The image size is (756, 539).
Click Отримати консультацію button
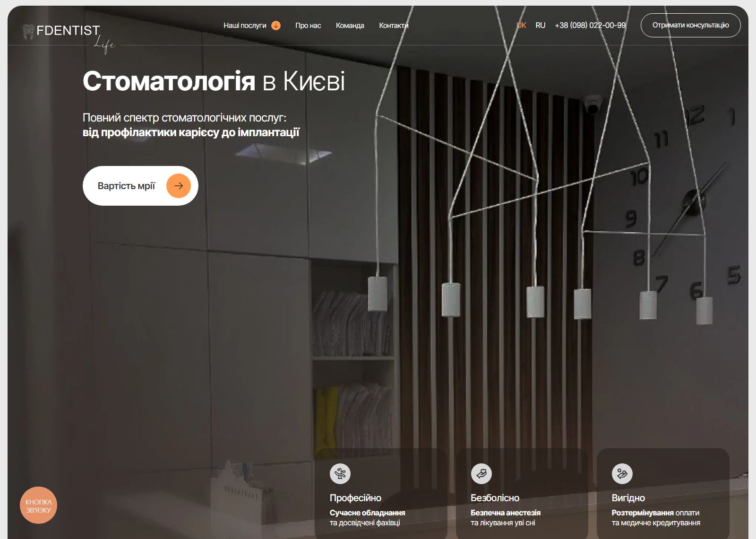tap(690, 25)
